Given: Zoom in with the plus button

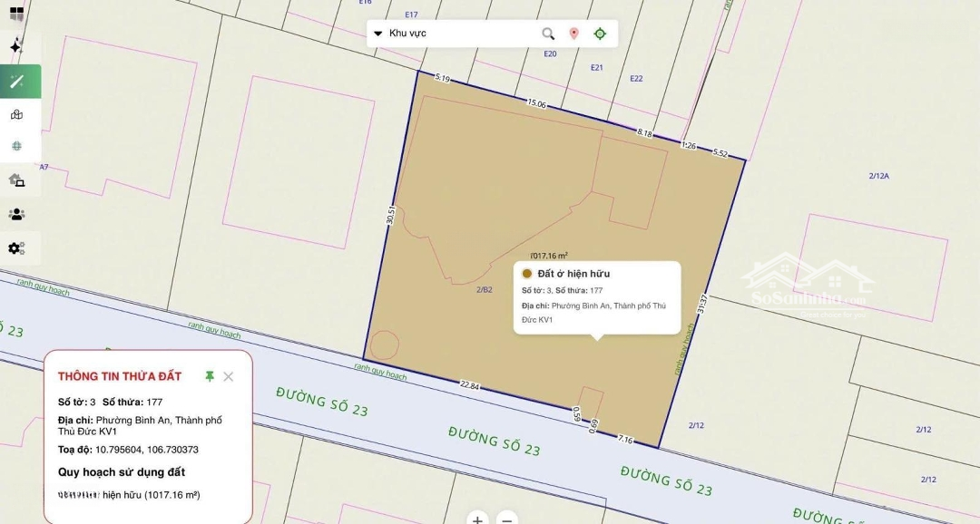Looking at the screenshot, I should pyautogui.click(x=478, y=519).
